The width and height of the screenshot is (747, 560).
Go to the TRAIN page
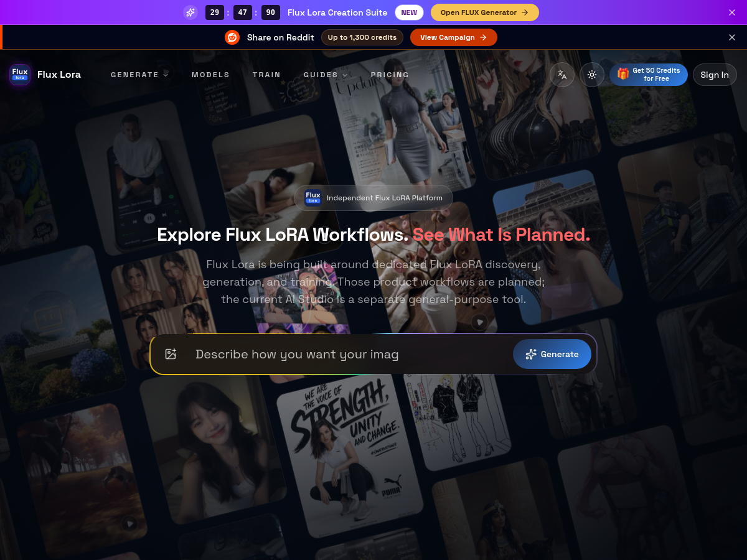pyautogui.click(x=266, y=75)
